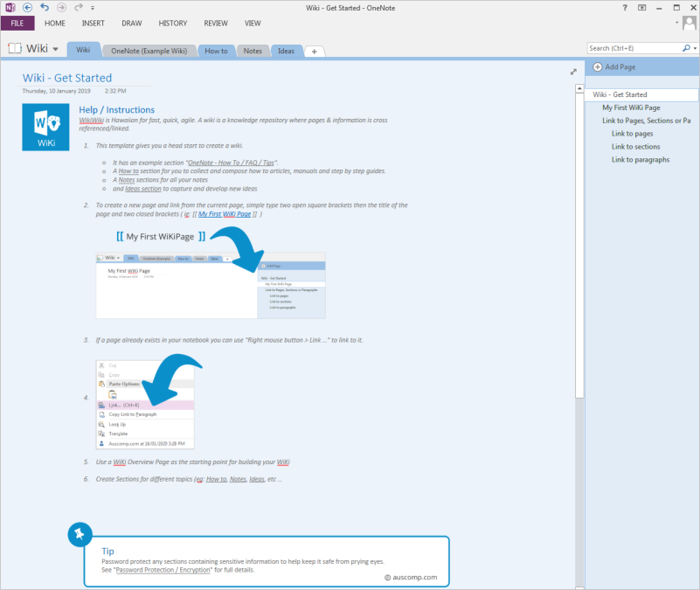700x590 pixels.
Task: Add a new section with plus tab
Action: pos(315,52)
